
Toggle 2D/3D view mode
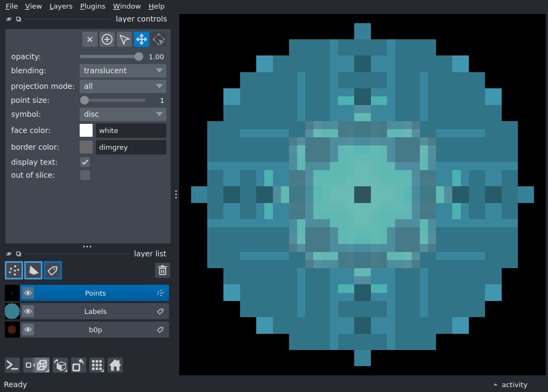pos(37,366)
